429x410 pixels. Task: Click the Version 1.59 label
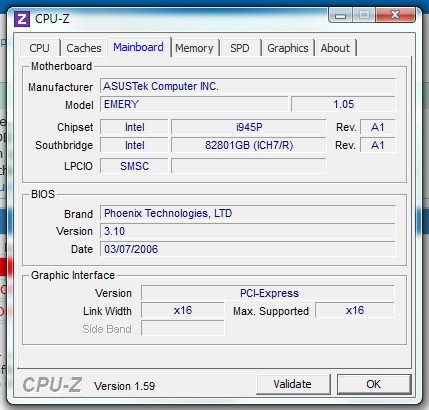click(x=125, y=386)
